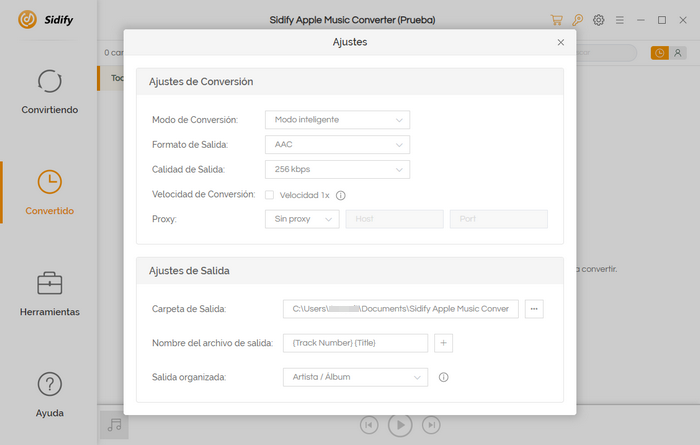Open the Convirtiendo section in sidebar

tap(50, 92)
